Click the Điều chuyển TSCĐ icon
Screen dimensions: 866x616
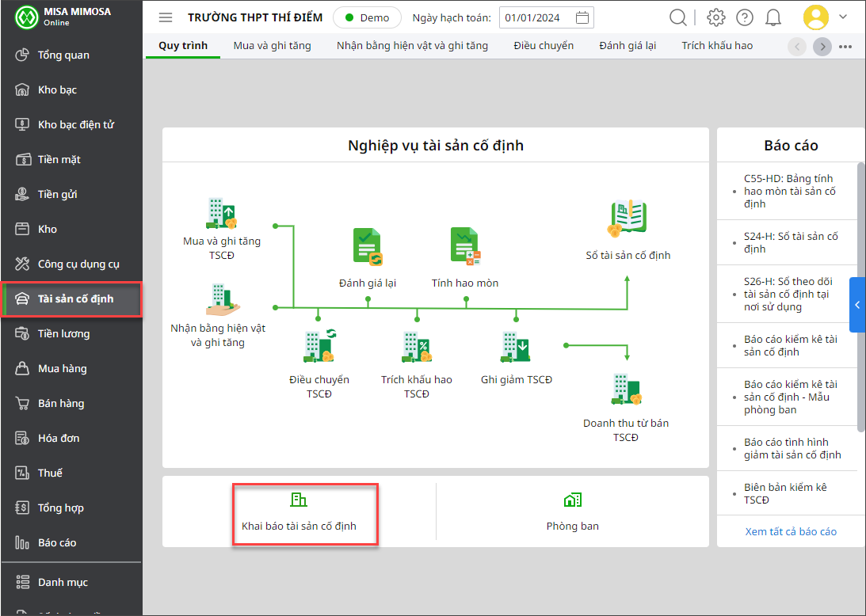click(319, 347)
